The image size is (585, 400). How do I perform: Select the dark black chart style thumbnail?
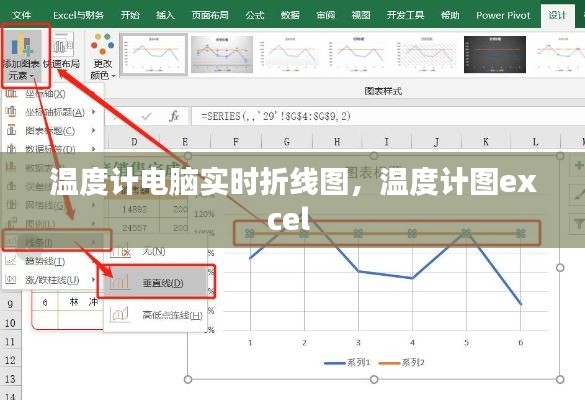click(x=495, y=54)
